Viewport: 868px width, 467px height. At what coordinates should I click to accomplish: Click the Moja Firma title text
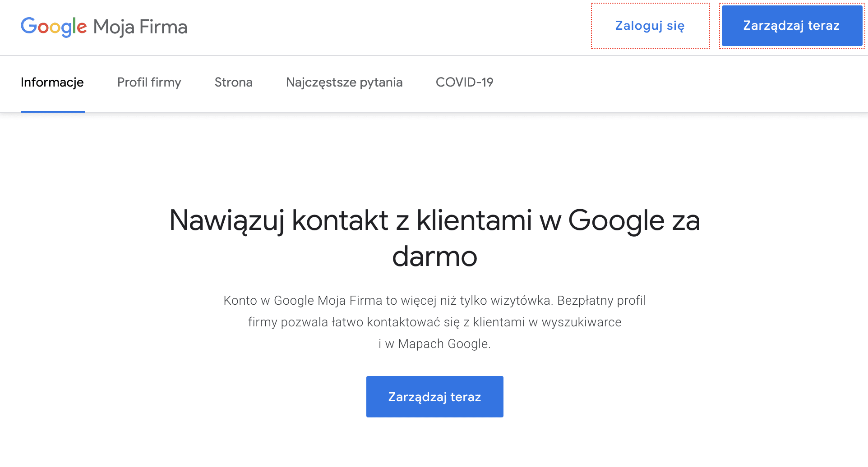[140, 27]
